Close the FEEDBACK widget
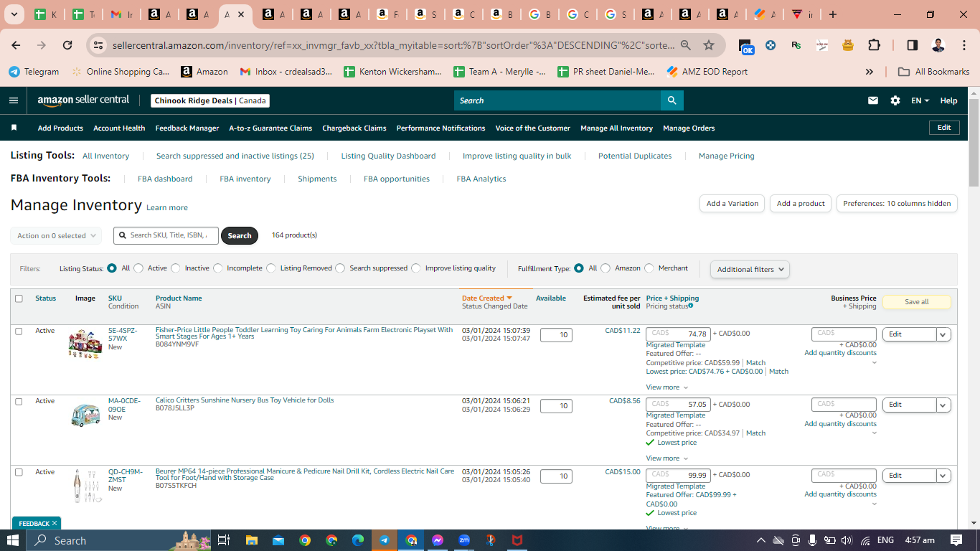The image size is (980, 551). (x=54, y=524)
